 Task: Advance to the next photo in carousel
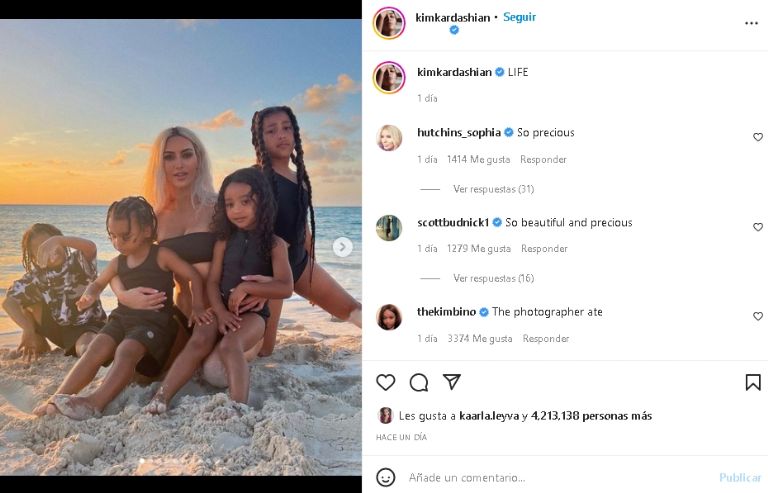point(342,247)
